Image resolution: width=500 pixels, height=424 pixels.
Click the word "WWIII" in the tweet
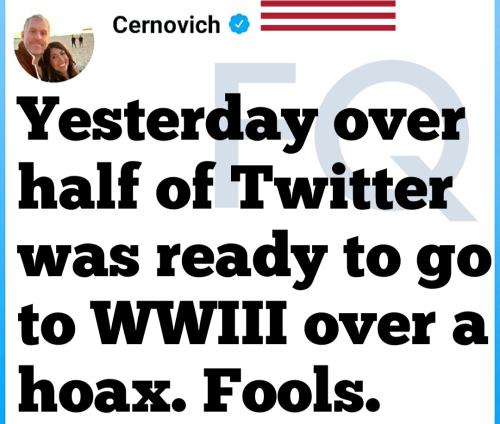tap(191, 322)
